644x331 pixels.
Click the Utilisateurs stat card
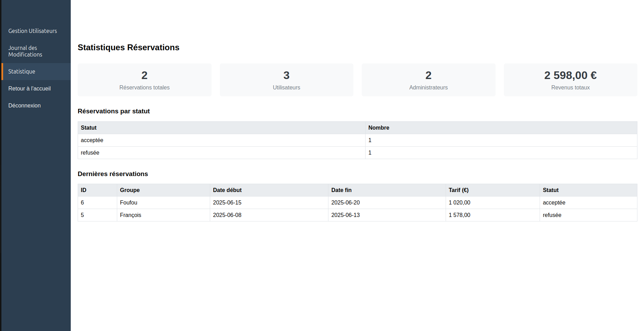point(286,80)
